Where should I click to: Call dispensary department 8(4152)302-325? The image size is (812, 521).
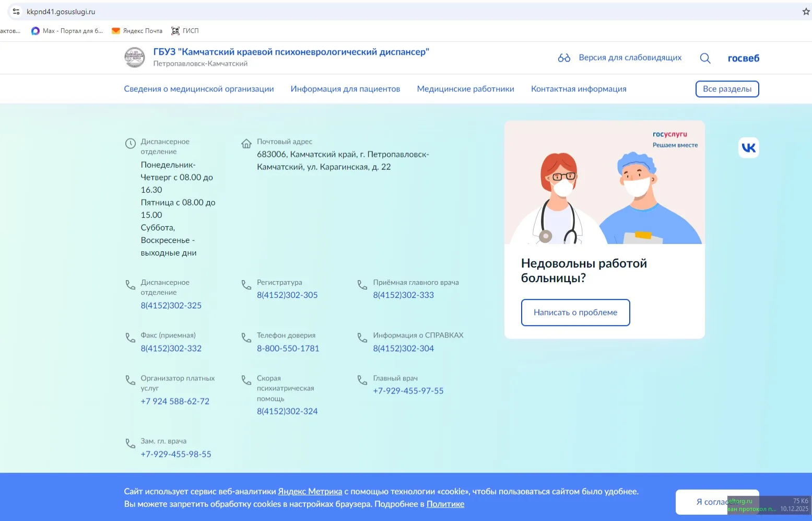coord(171,305)
